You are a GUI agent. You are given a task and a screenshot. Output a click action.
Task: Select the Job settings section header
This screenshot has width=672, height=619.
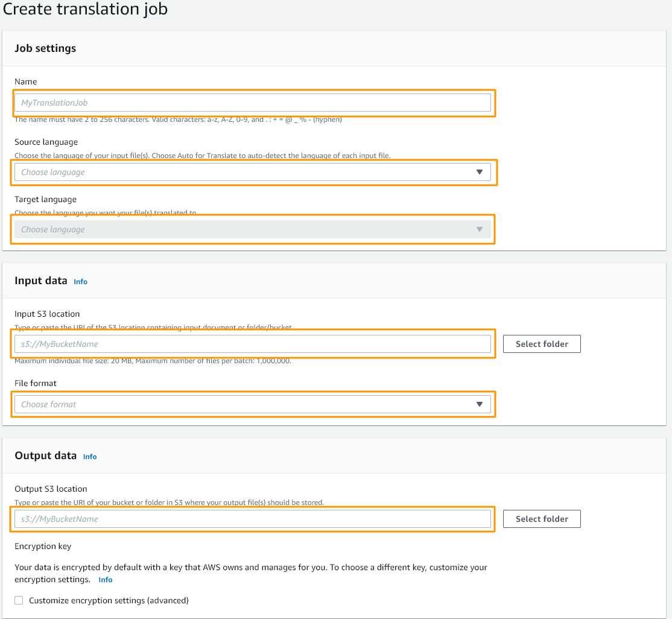[45, 48]
